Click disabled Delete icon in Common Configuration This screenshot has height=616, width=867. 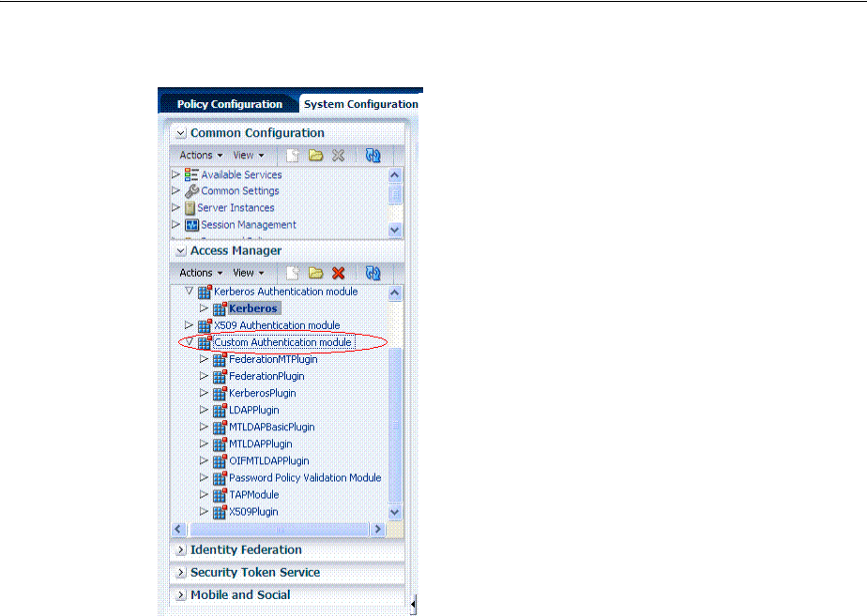[339, 156]
